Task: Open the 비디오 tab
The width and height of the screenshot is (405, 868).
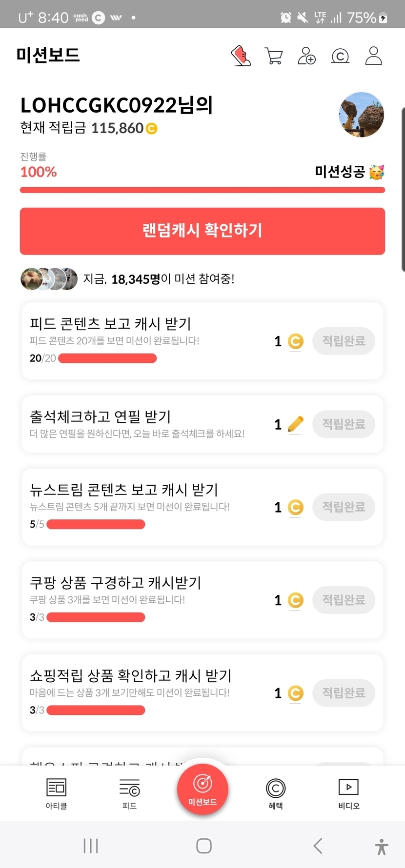Action: [348, 793]
